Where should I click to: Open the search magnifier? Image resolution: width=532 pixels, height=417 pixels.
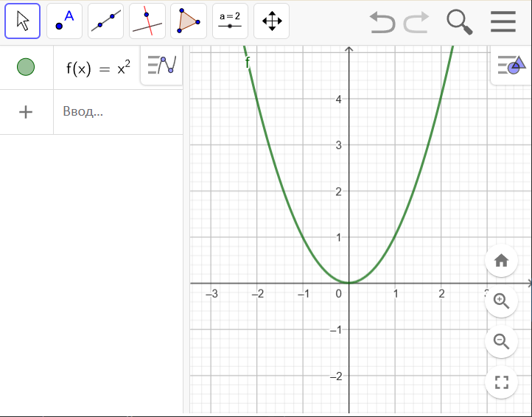click(x=460, y=22)
